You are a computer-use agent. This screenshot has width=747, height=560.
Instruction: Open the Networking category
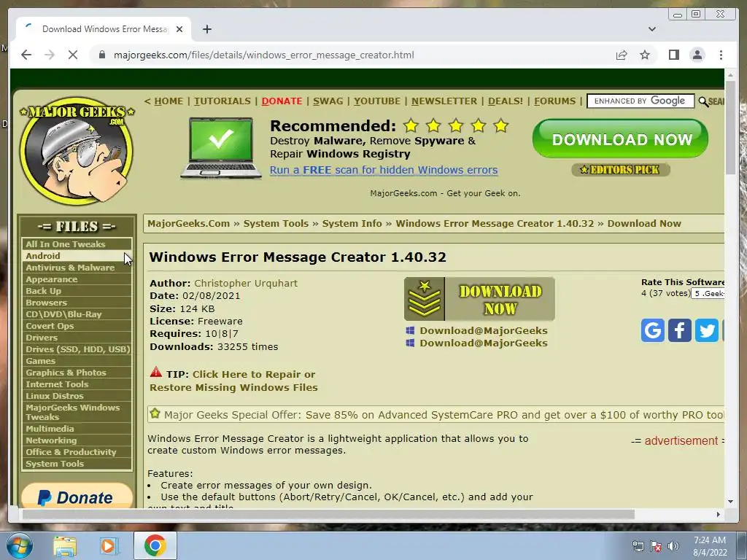(x=77, y=440)
